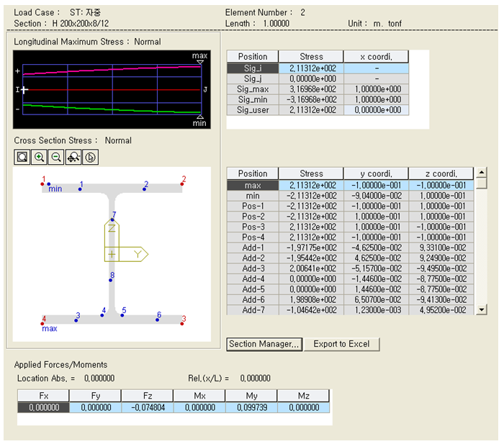
Task: Select the Sig_user x coordinate field
Action: 376,110
